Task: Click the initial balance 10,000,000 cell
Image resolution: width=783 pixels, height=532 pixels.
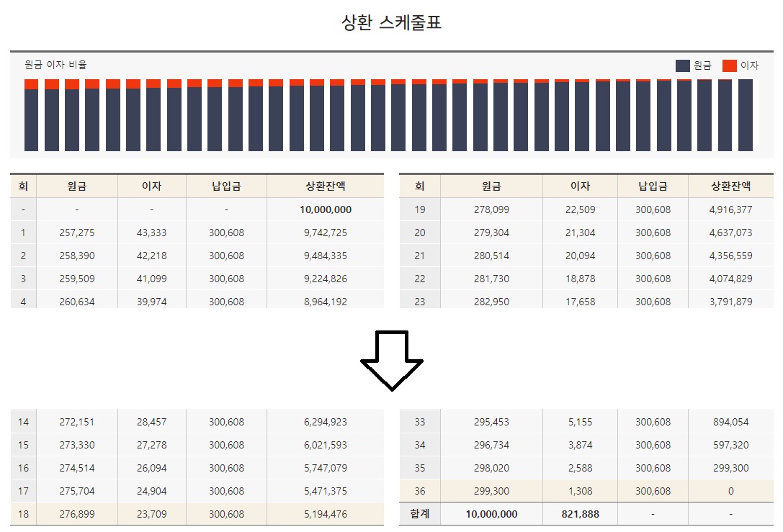Action: (326, 209)
